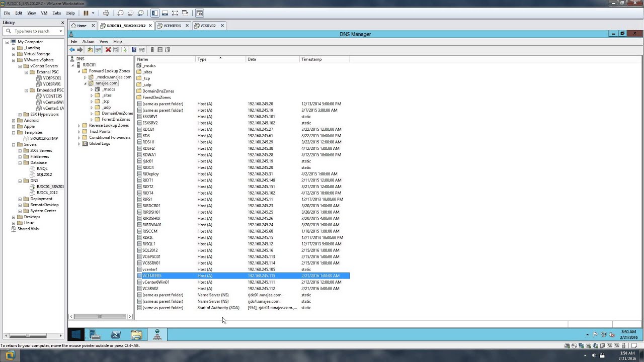Image resolution: width=644 pixels, height=362 pixels.
Task: Click the server tower icon in DNS toolbar
Action: click(x=152, y=50)
